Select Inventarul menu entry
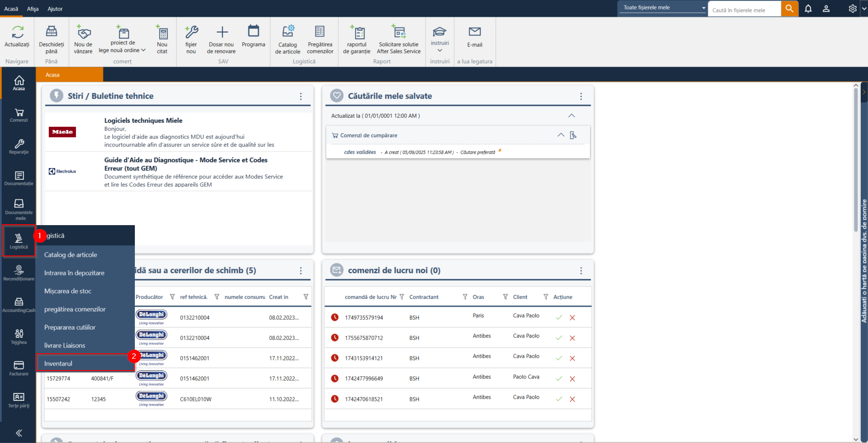 86,363
